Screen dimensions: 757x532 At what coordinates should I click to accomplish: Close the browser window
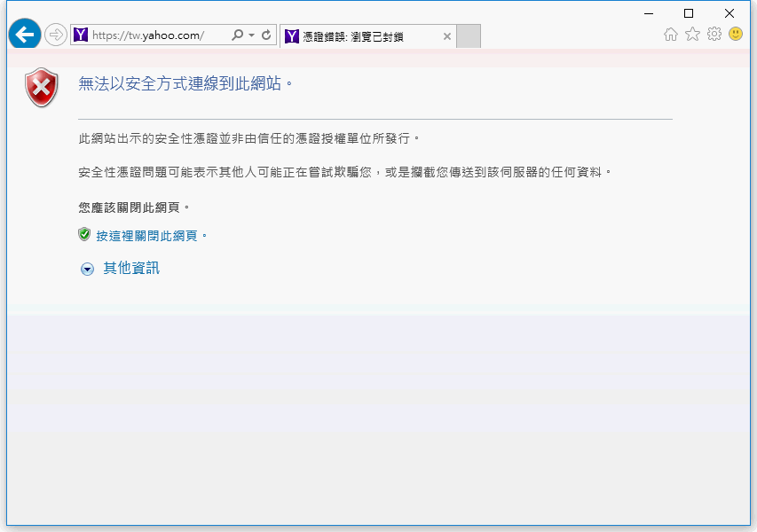tap(729, 13)
